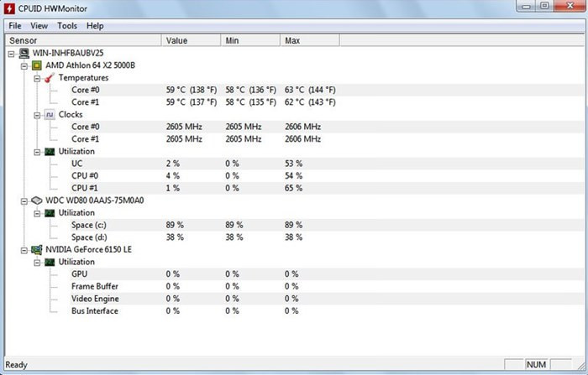The width and height of the screenshot is (588, 375).
Task: Select the Video Engine row
Action: tap(95, 299)
